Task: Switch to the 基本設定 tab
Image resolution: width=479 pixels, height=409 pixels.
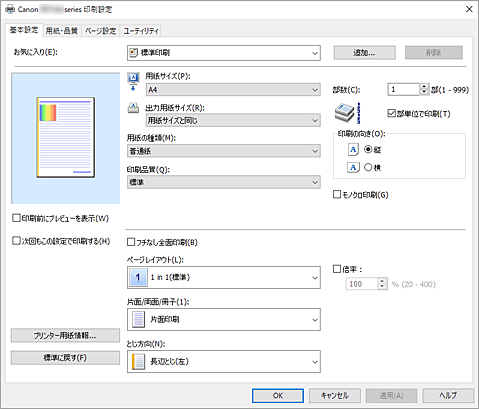Action: pyautogui.click(x=24, y=30)
